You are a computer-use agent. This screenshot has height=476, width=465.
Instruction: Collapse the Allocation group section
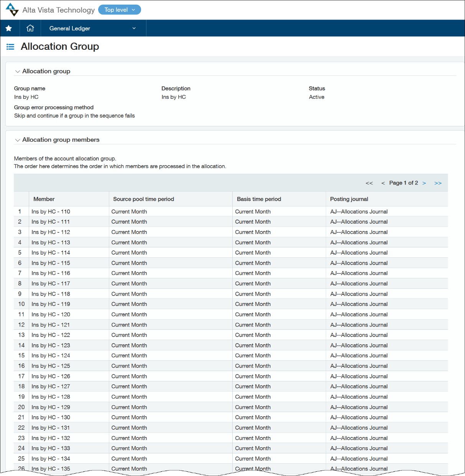coord(18,72)
